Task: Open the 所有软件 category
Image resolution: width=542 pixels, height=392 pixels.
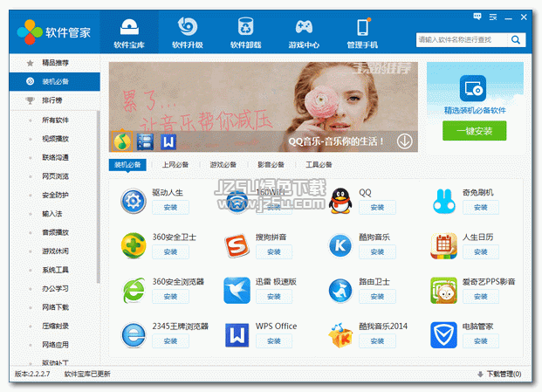Action: (x=55, y=120)
